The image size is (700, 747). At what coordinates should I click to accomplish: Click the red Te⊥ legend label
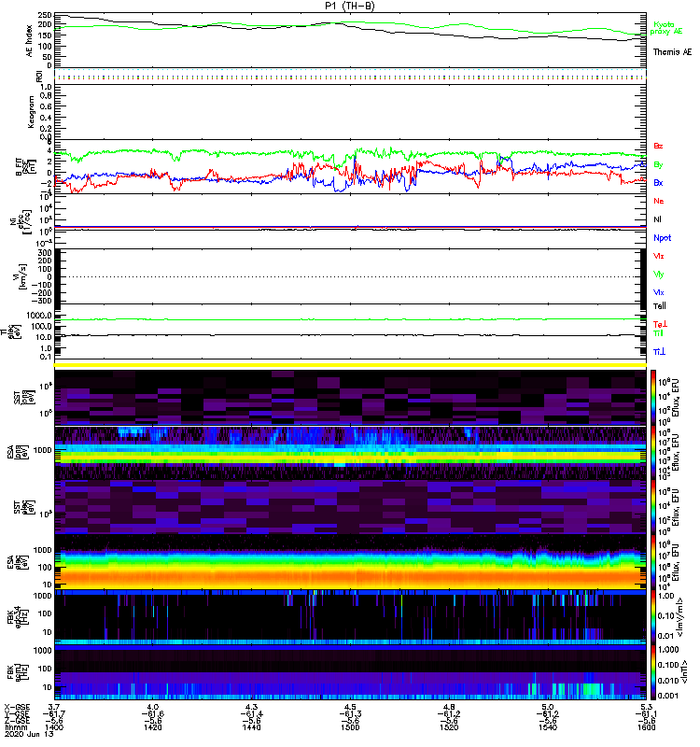point(660,324)
